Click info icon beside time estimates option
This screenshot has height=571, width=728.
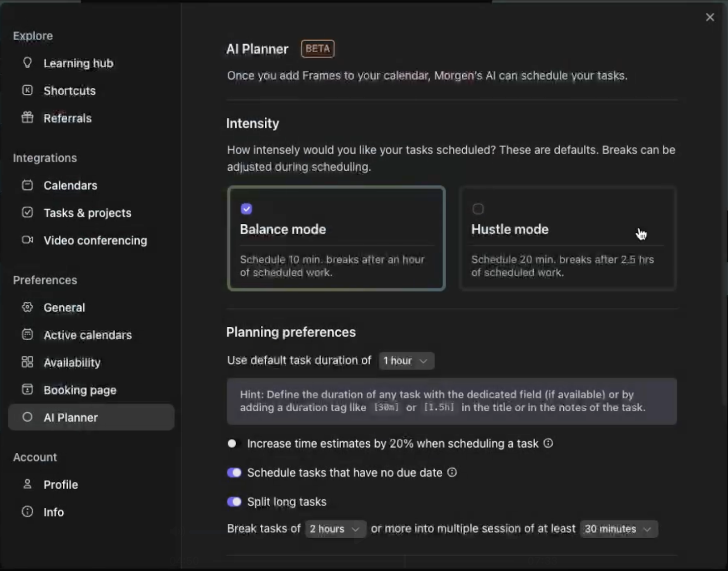[548, 443]
